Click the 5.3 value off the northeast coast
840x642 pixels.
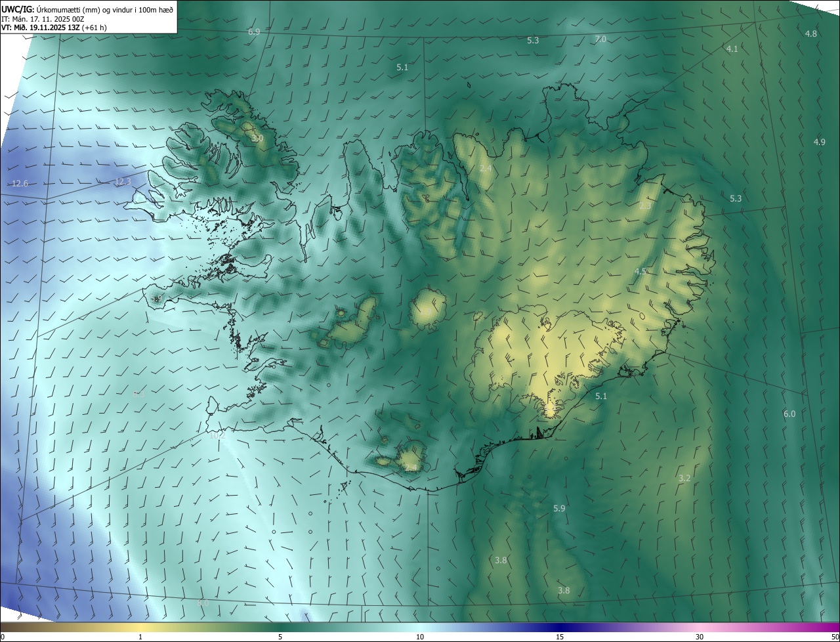[x=736, y=199]
